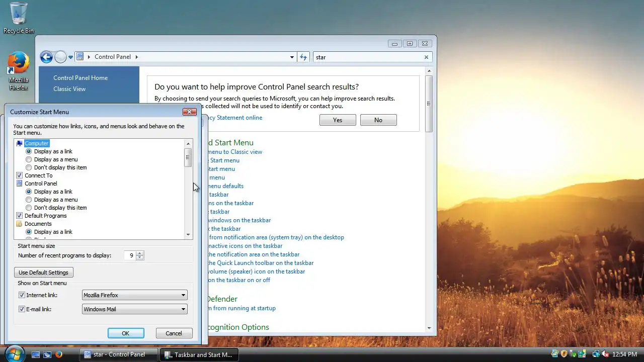The width and height of the screenshot is (644, 362).
Task: Increase number of recent programs spinner
Action: (x=140, y=253)
